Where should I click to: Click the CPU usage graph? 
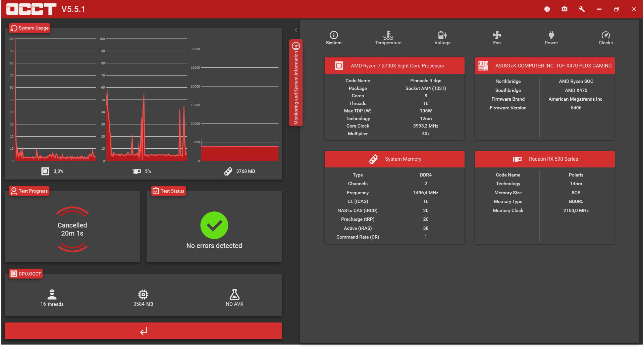tap(56, 100)
